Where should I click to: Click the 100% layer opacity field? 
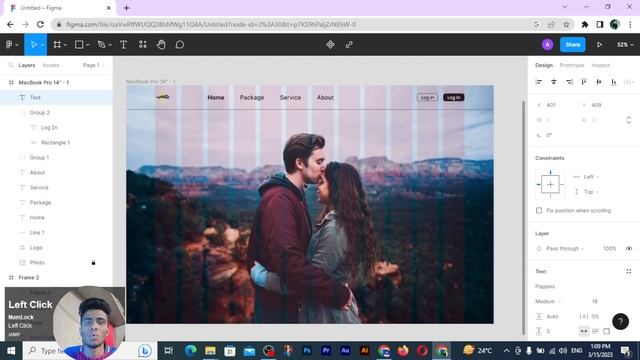pos(609,248)
